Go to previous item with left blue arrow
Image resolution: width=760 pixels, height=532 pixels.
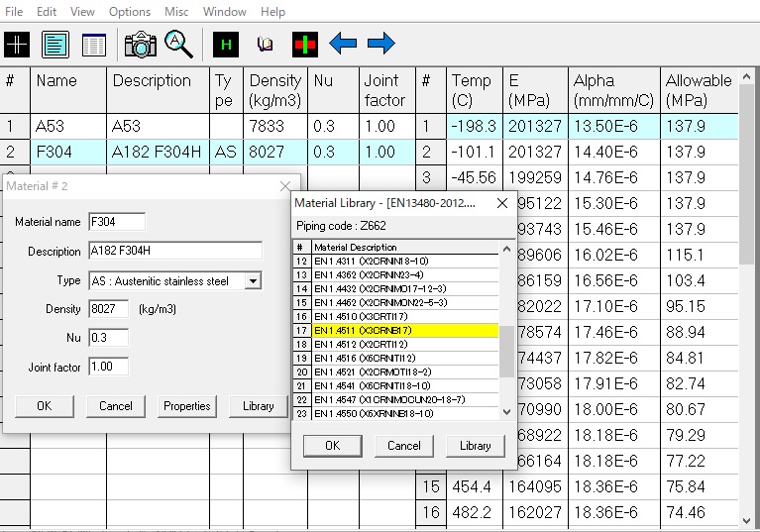coord(343,44)
